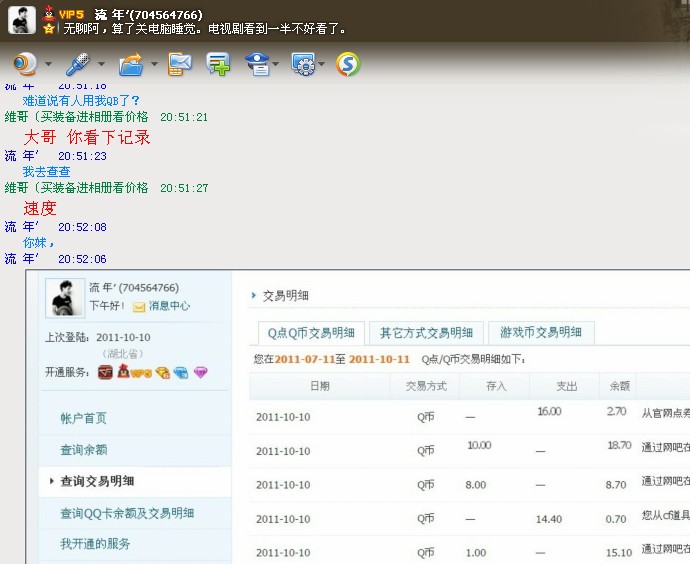Click start date 2011-07-11
Viewport: 690px width, 564px height.
[x=305, y=359]
